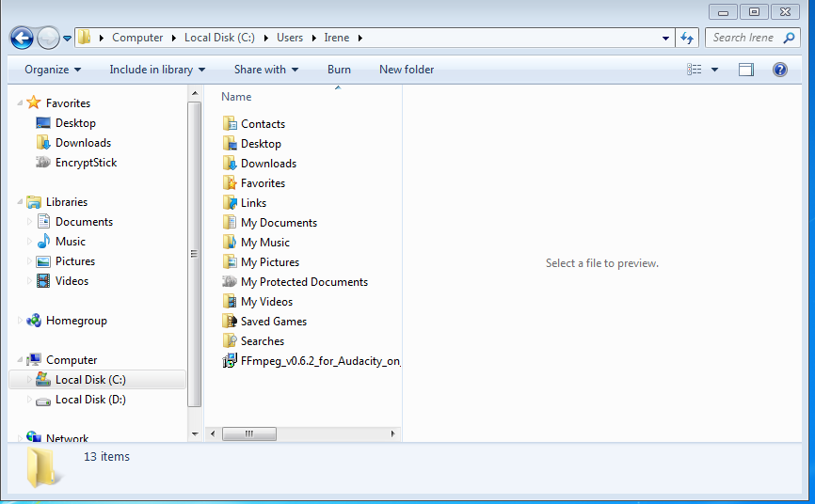815x504 pixels.
Task: Open the Share with menu
Action: click(x=266, y=70)
